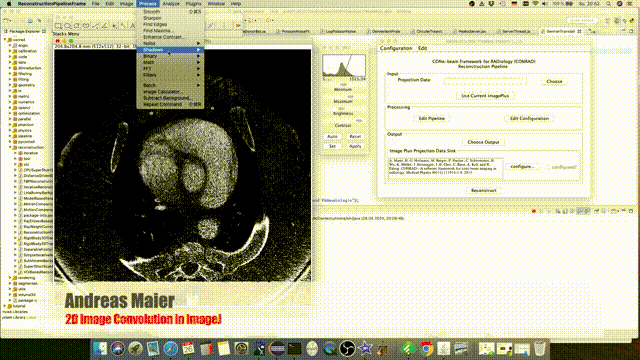Click Reset in Brightness/Contrast window
640x360 pixels.
click(355, 137)
